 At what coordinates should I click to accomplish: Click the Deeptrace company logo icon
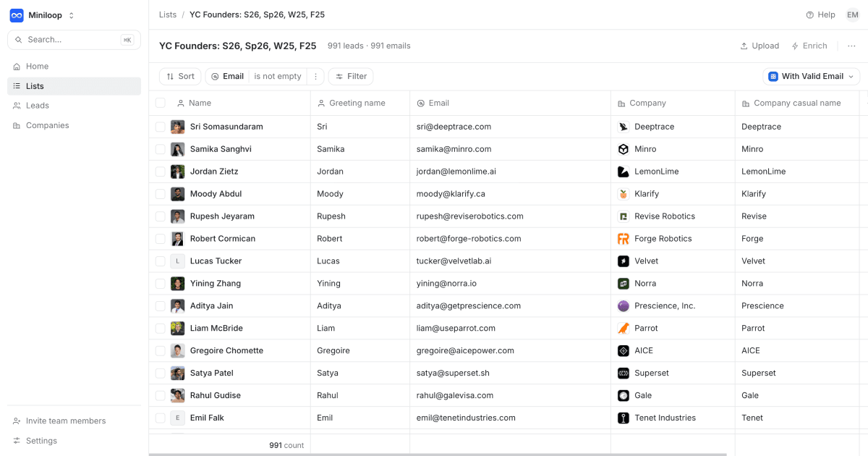point(624,127)
